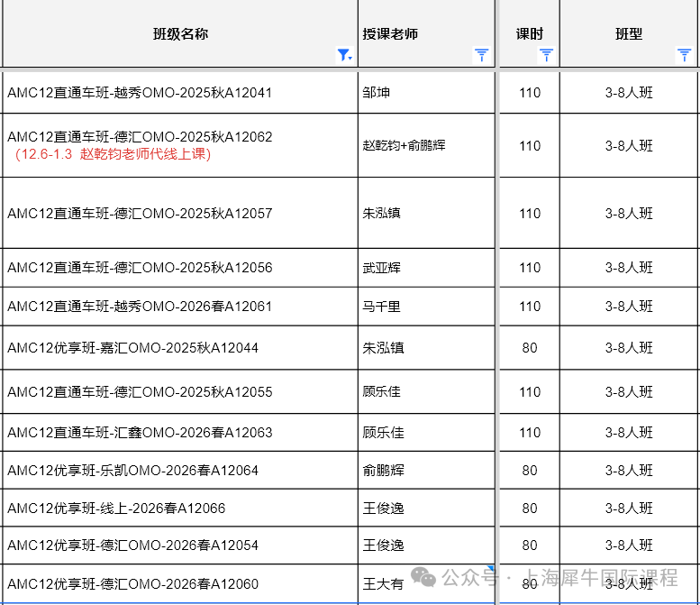Click teacher 王大有 cell with comment marker
The image size is (700, 605).
point(383,584)
